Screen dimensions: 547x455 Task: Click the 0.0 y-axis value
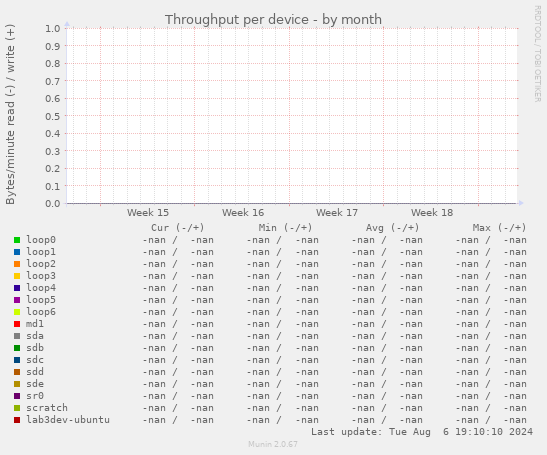(53, 203)
